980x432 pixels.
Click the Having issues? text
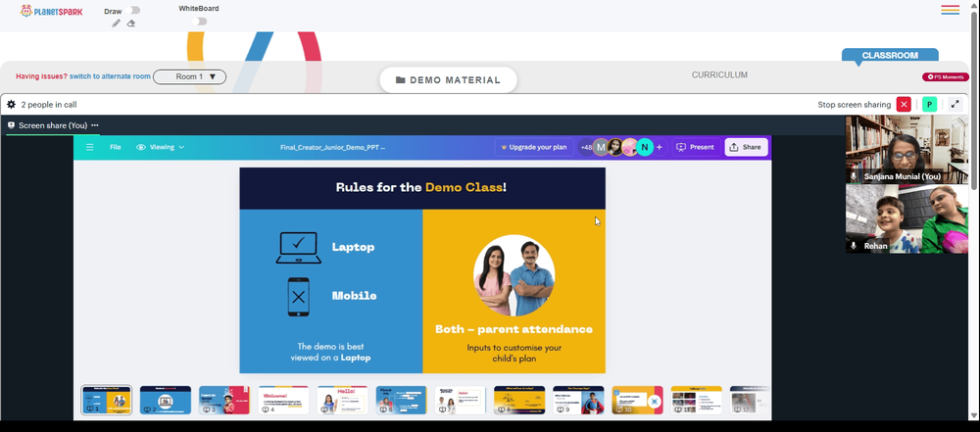pos(41,76)
